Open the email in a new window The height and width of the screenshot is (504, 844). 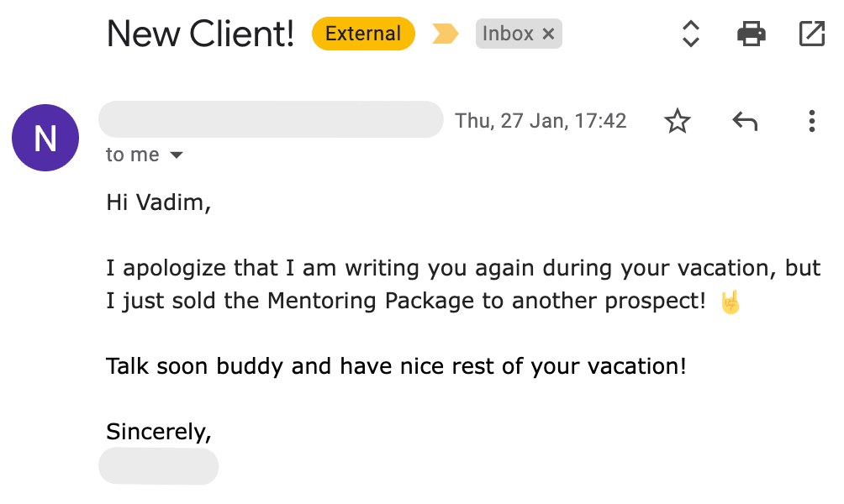(x=811, y=34)
